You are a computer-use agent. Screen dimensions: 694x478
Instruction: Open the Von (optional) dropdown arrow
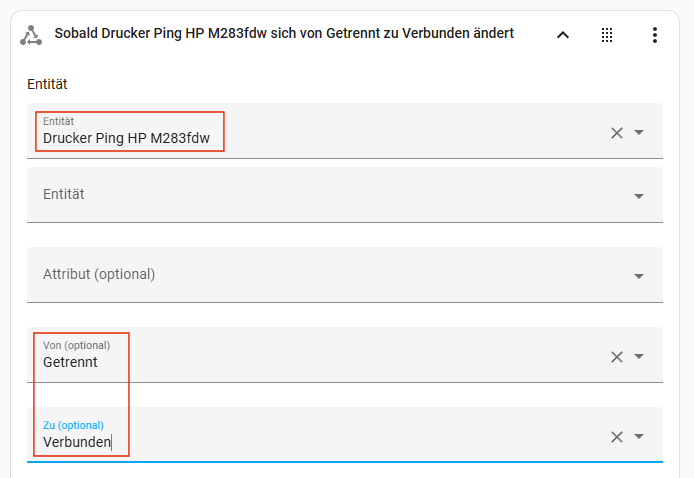(x=640, y=357)
